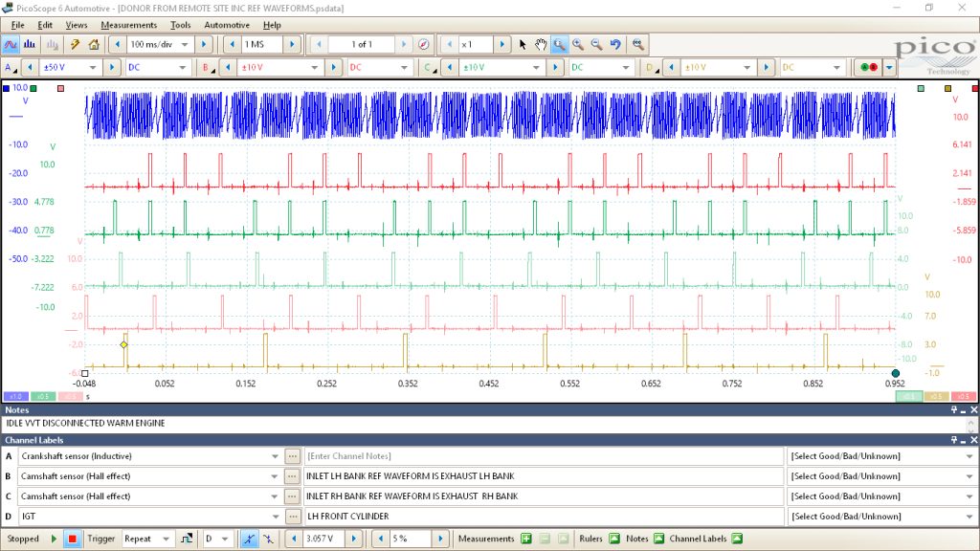The image size is (980, 551).
Task: Select the Hand pan tool
Action: [541, 44]
